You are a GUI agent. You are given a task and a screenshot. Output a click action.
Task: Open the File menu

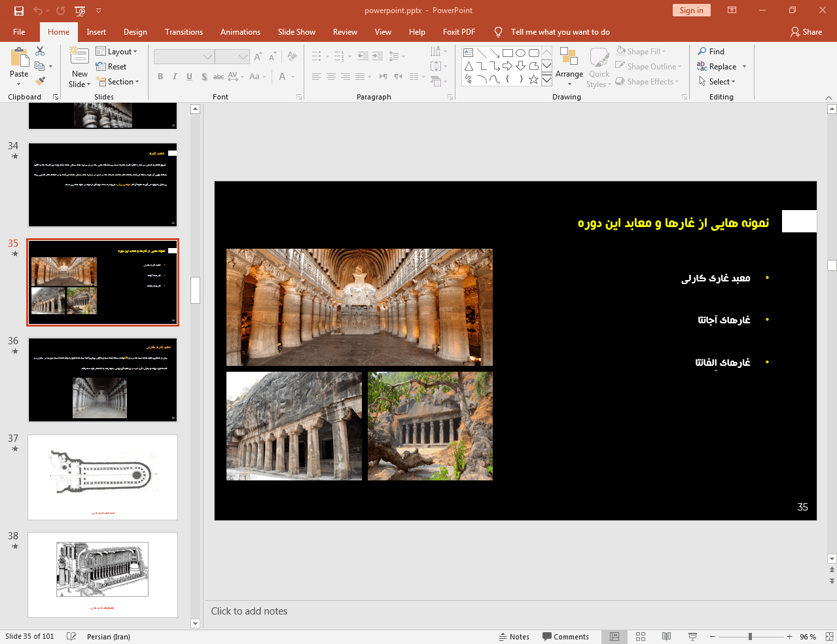(19, 31)
